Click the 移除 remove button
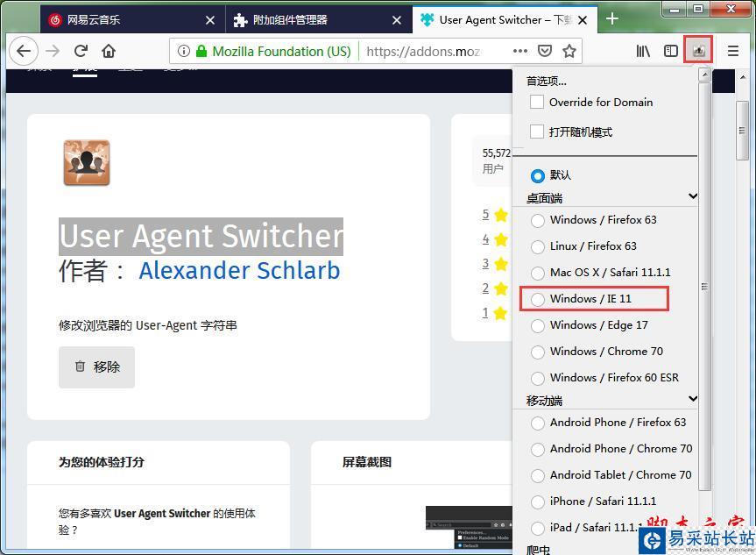The height and width of the screenshot is (555, 756). click(x=96, y=366)
